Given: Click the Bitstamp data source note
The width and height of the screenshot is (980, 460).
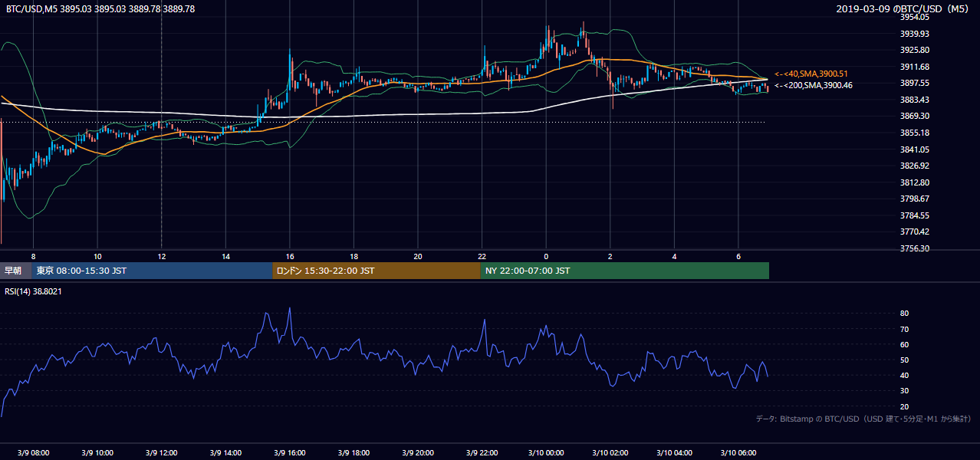Looking at the screenshot, I should 863,419.
